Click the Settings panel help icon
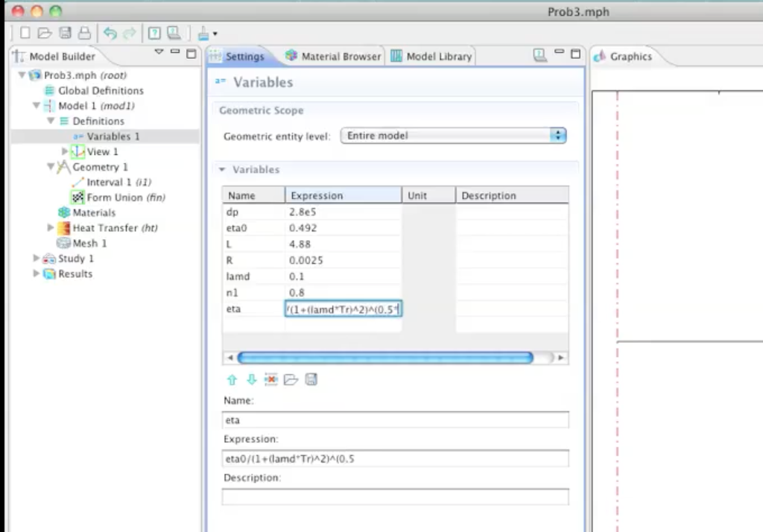 click(x=539, y=54)
